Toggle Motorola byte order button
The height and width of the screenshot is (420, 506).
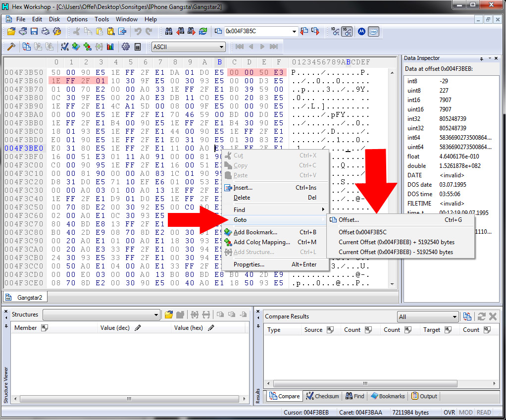361,31
